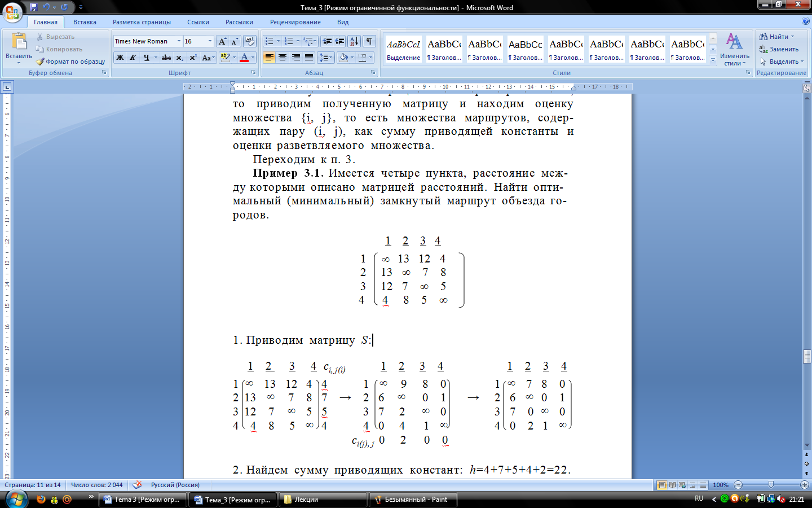
Task: Open the font size 16 dropdown
Action: 210,41
